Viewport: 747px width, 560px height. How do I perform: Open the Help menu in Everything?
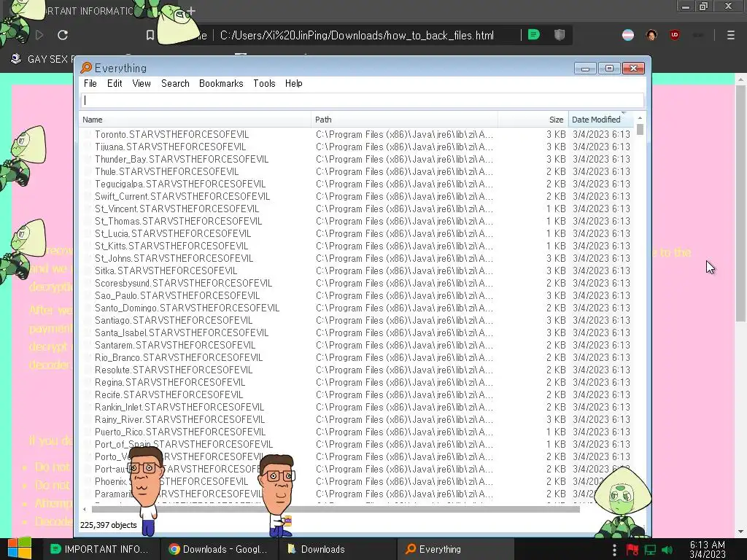[293, 83]
